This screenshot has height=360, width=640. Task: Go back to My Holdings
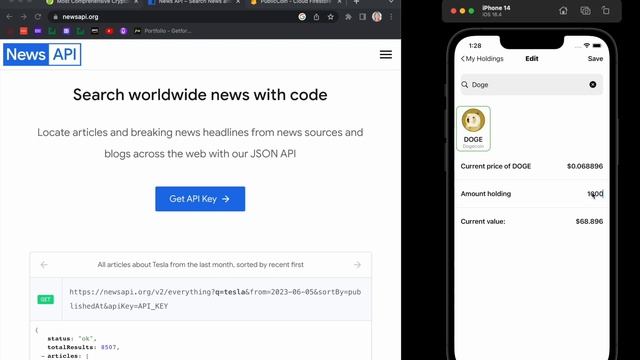pos(482,59)
